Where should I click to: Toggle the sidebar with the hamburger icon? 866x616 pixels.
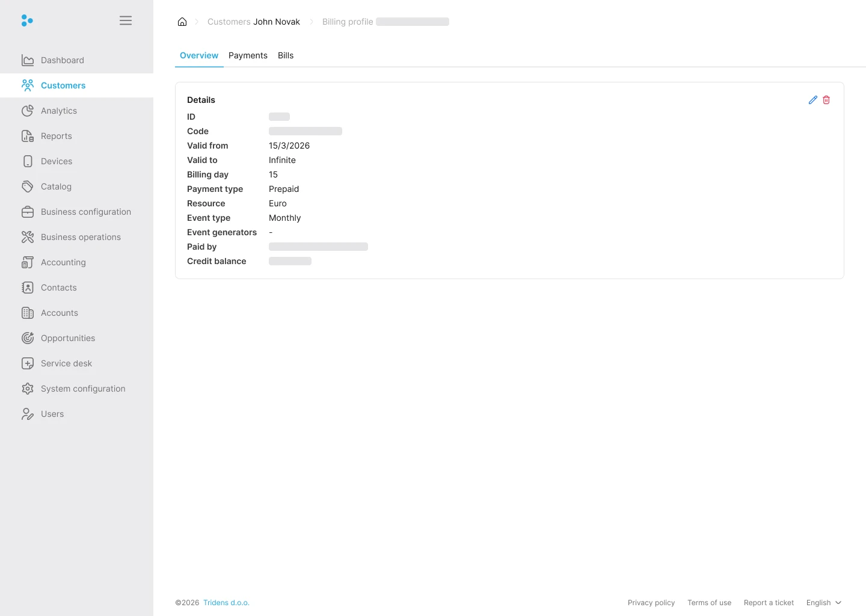click(126, 20)
